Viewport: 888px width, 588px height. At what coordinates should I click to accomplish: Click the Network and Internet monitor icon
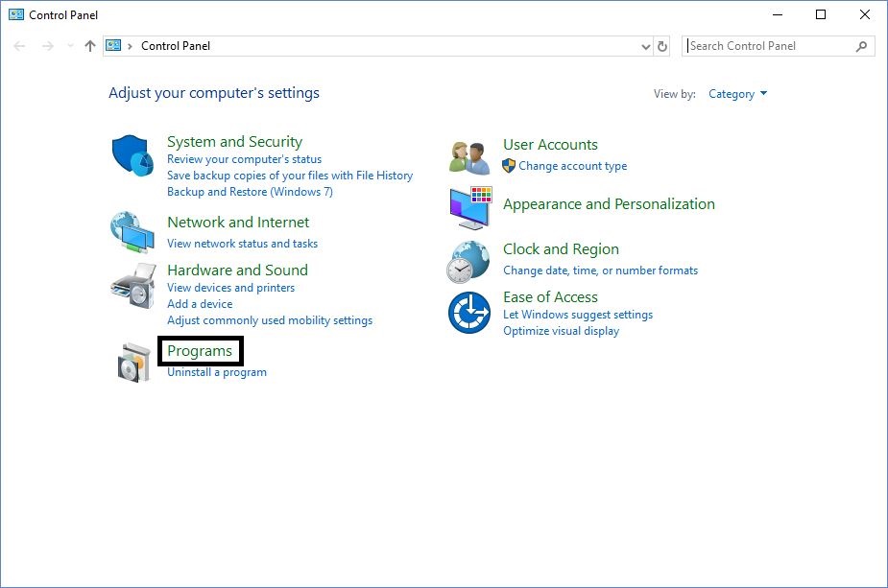132,232
